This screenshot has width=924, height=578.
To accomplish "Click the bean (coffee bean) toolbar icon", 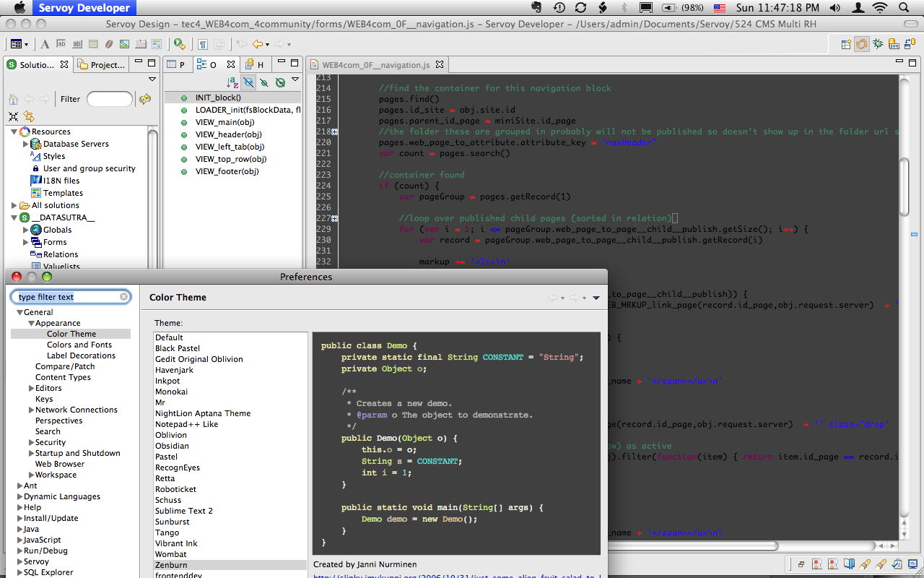I will click(109, 44).
